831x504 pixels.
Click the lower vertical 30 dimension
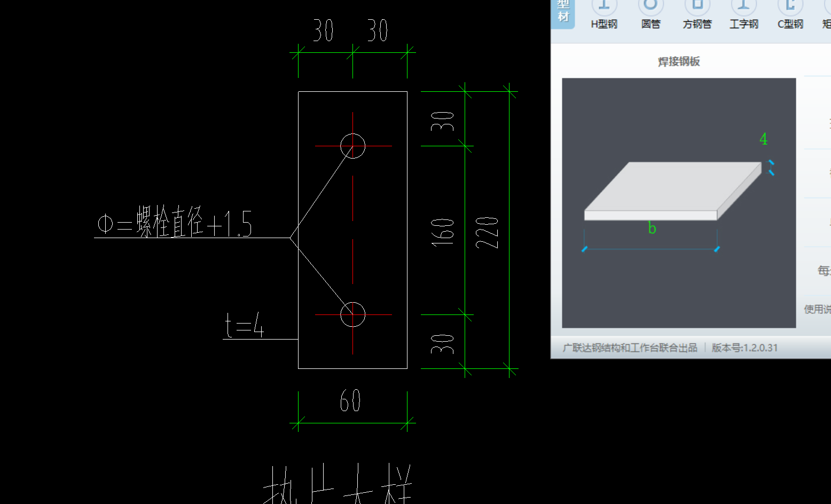(x=443, y=344)
